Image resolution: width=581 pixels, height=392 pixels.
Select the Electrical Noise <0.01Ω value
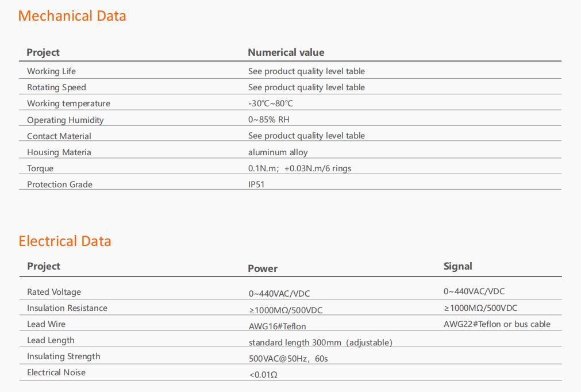pyautogui.click(x=263, y=375)
